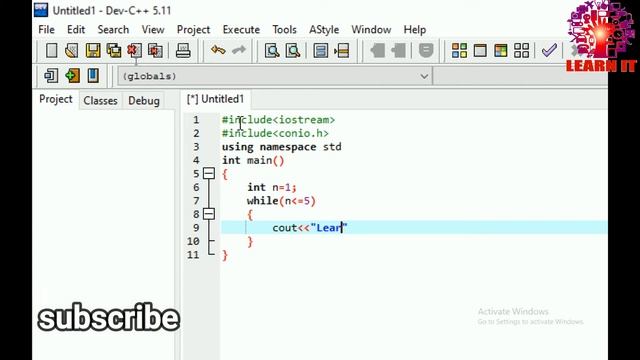Viewport: 640px width, 360px height.
Task: Click the gray shield-shaped toolbar icon
Action: click(x=426, y=51)
